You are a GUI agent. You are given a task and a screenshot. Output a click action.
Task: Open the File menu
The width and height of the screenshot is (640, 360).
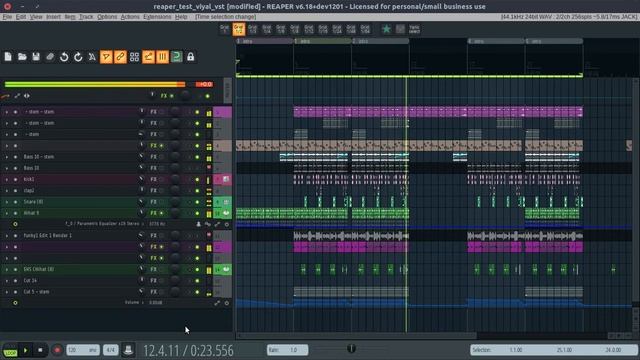(7, 17)
